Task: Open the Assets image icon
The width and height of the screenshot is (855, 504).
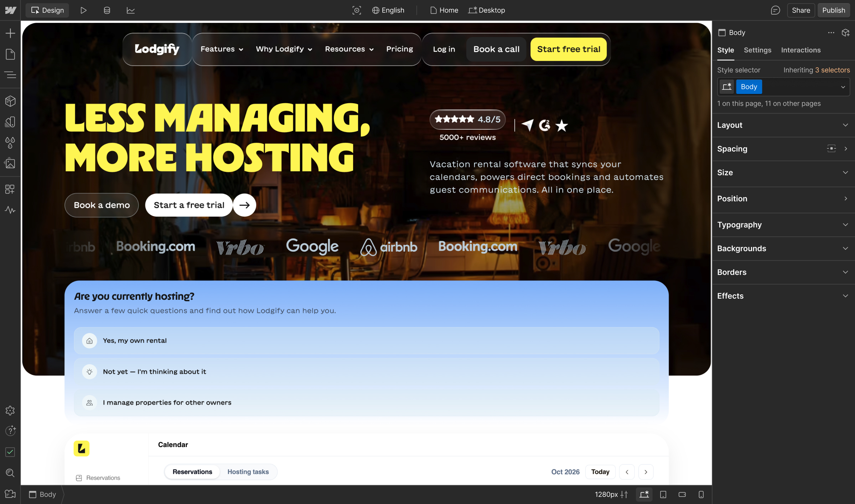Action: click(x=10, y=163)
